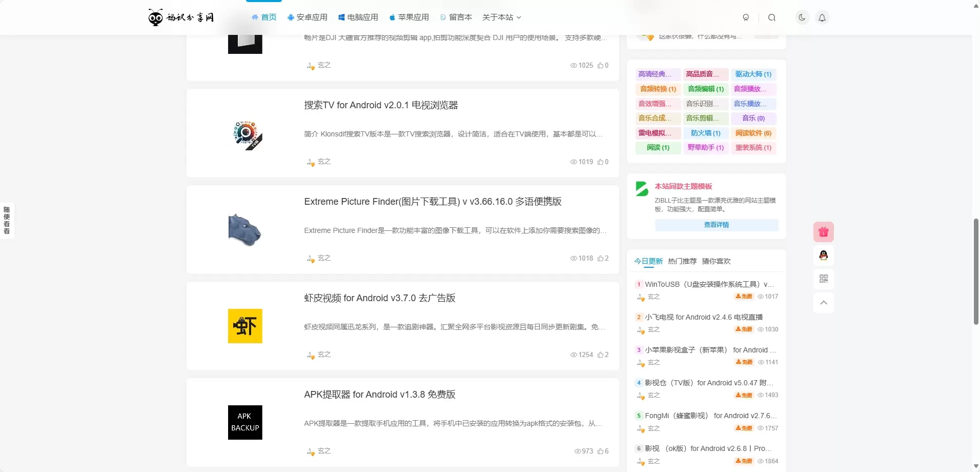Select 高清经典 tag
Screen dimensions: 980x472
[x=658, y=74]
